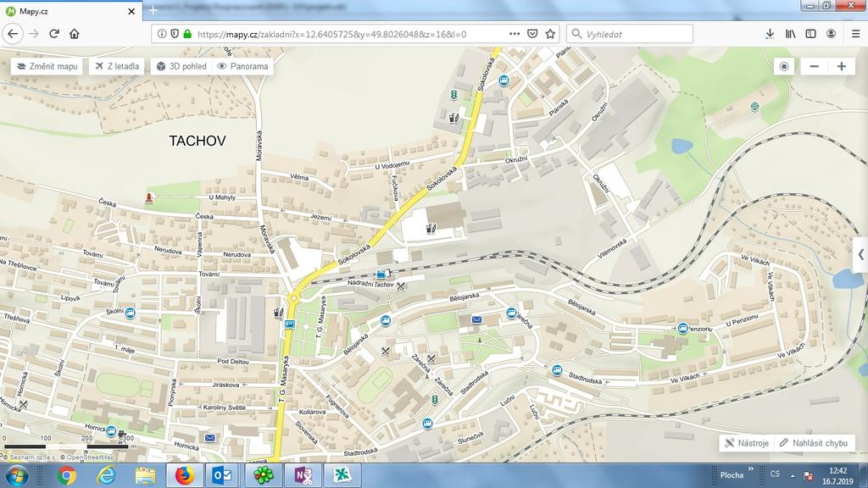Launch Google Chrome from the taskbar
This screenshot has height=488, width=868.
click(66, 476)
